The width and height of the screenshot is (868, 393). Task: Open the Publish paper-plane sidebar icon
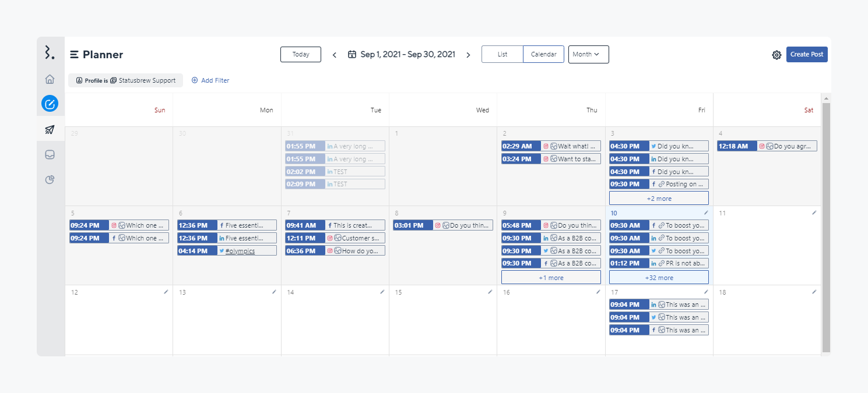(x=50, y=129)
